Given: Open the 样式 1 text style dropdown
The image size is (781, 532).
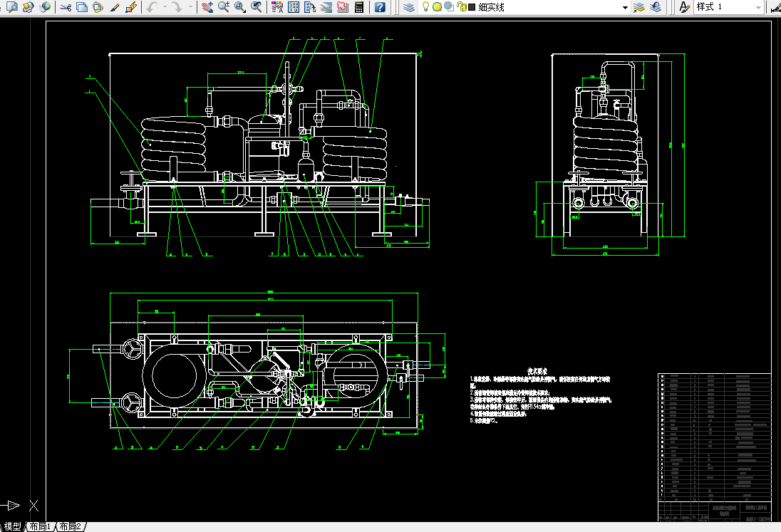Looking at the screenshot, I should tap(757, 7).
